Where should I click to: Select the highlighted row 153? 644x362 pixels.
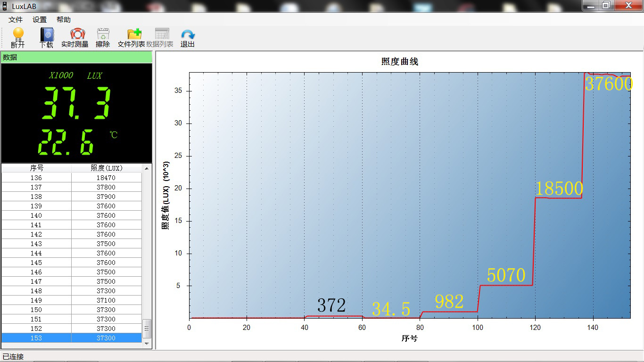(72, 338)
